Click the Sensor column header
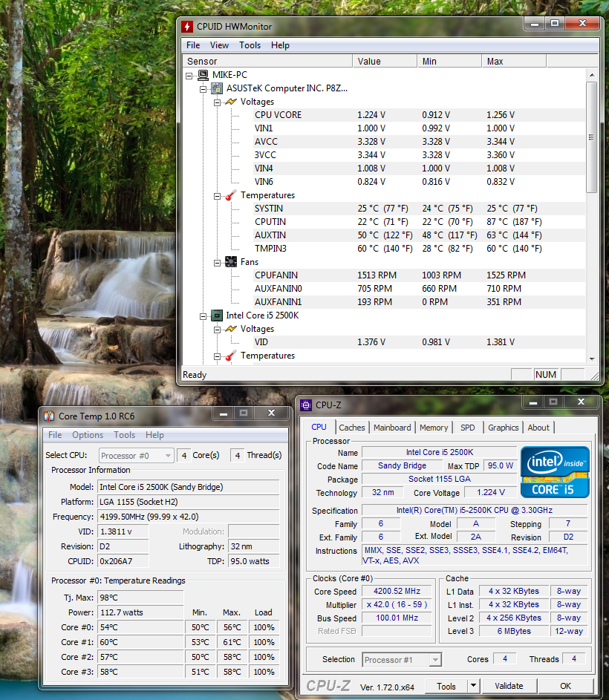Screen dimensions: 609x700 point(267,61)
